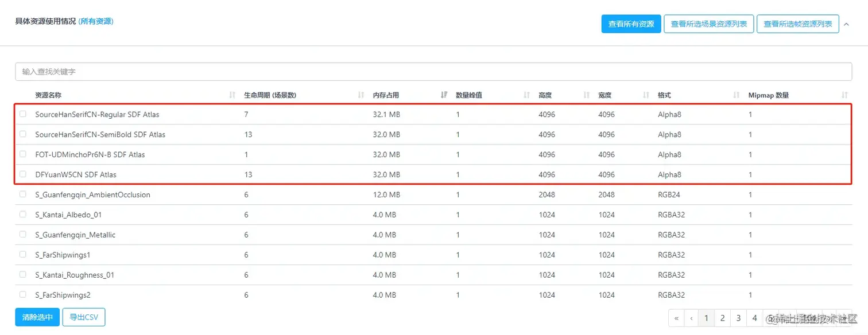868x335 pixels.
Task: Check the SourceHanSerifCN-SemiBold SDF Atlas checkbox
Action: 23,134
